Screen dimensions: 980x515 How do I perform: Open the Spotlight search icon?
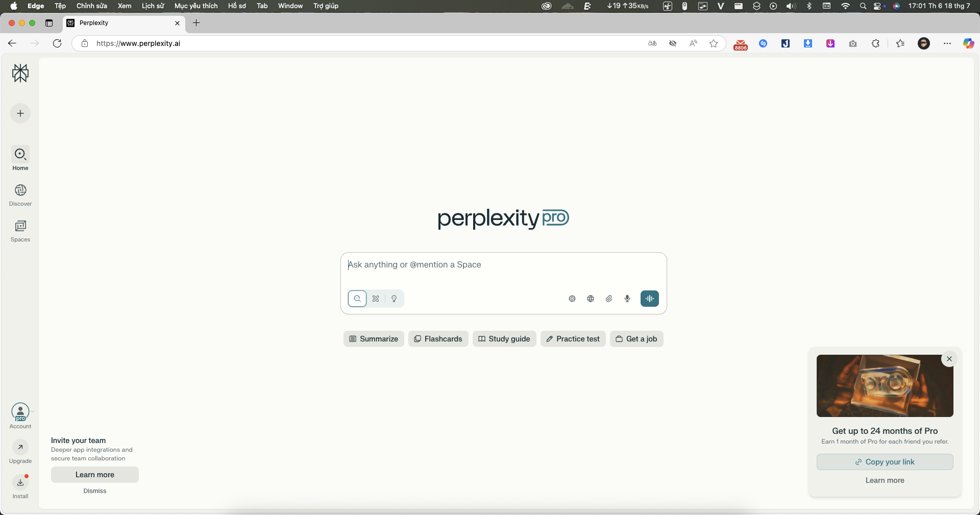tap(863, 6)
